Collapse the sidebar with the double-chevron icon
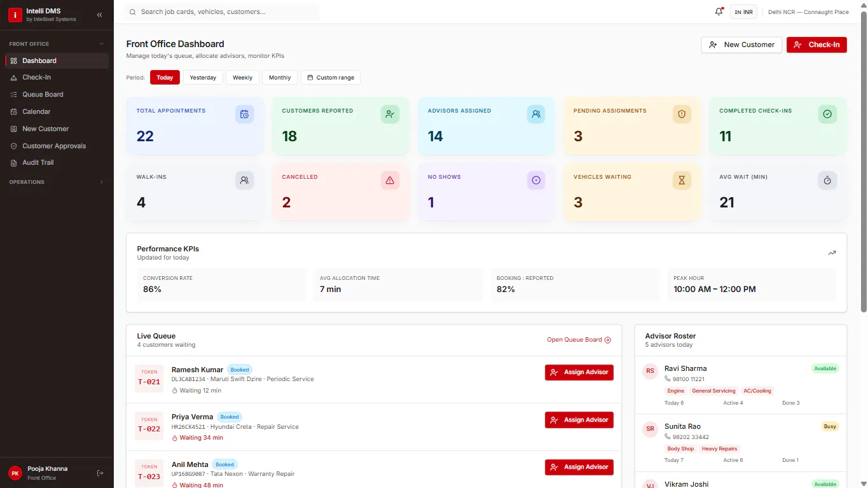 99,15
